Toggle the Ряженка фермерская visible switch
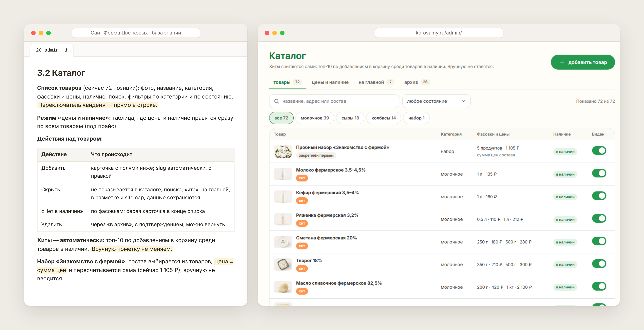This screenshot has width=644, height=330. point(599,218)
